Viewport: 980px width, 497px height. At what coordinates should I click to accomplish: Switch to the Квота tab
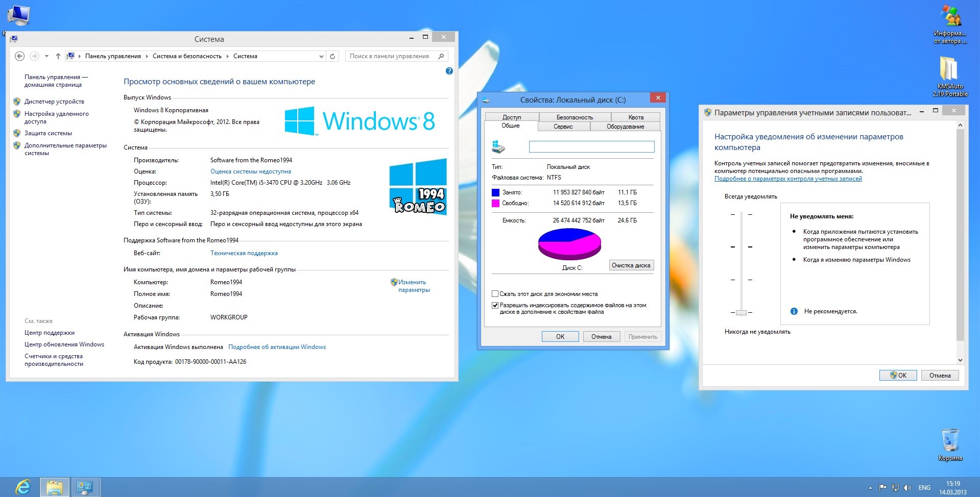click(636, 117)
